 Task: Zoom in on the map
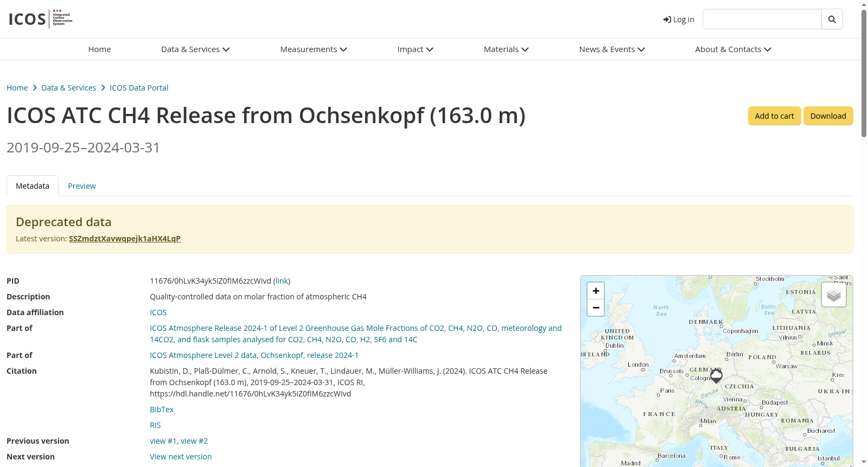[596, 291]
